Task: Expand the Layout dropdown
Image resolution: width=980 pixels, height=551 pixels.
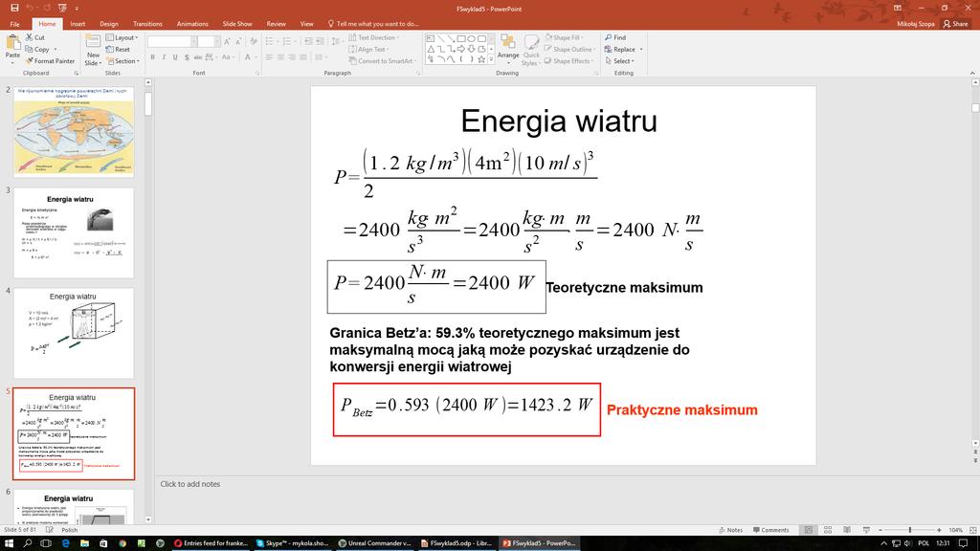Action: [x=122, y=37]
